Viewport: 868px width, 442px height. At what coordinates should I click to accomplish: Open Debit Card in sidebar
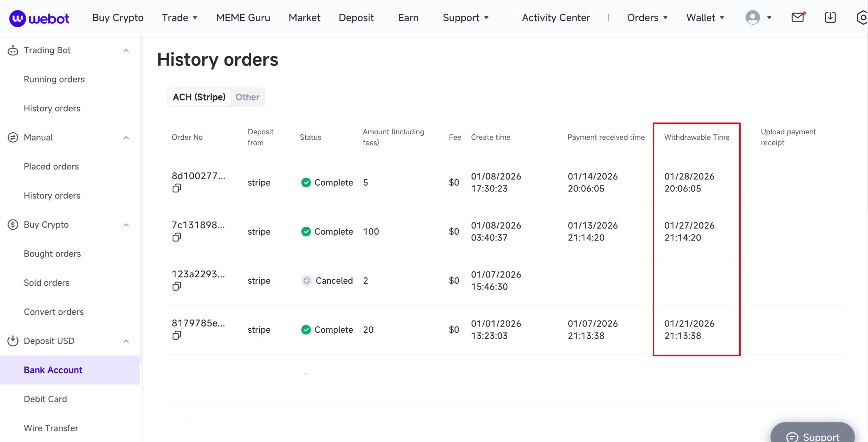[45, 399]
